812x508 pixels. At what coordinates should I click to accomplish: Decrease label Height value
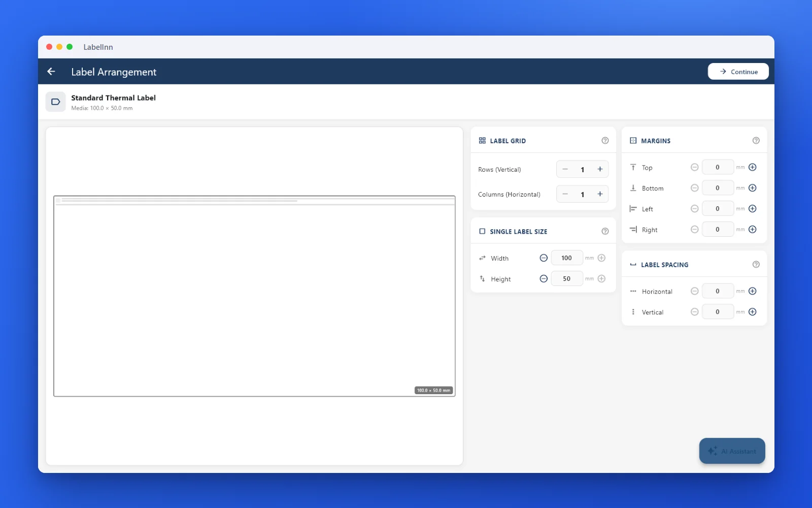point(544,279)
